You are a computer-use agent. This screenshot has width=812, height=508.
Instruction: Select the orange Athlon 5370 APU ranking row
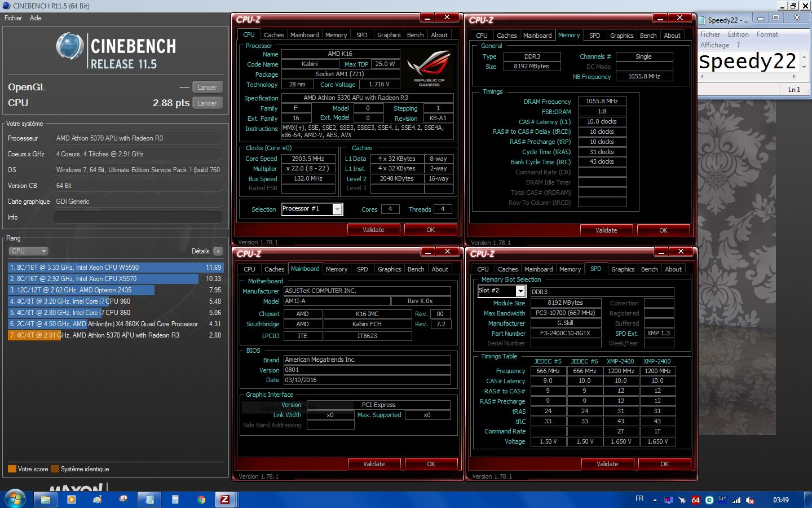(x=115, y=335)
